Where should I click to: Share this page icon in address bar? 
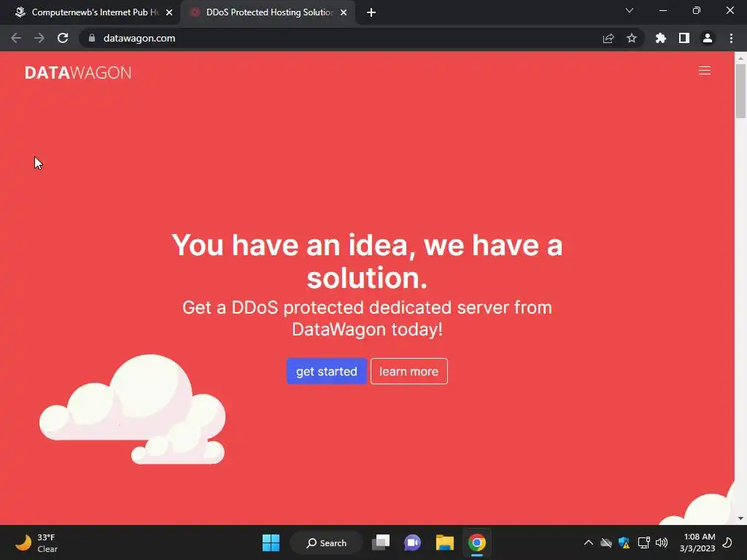coord(608,38)
